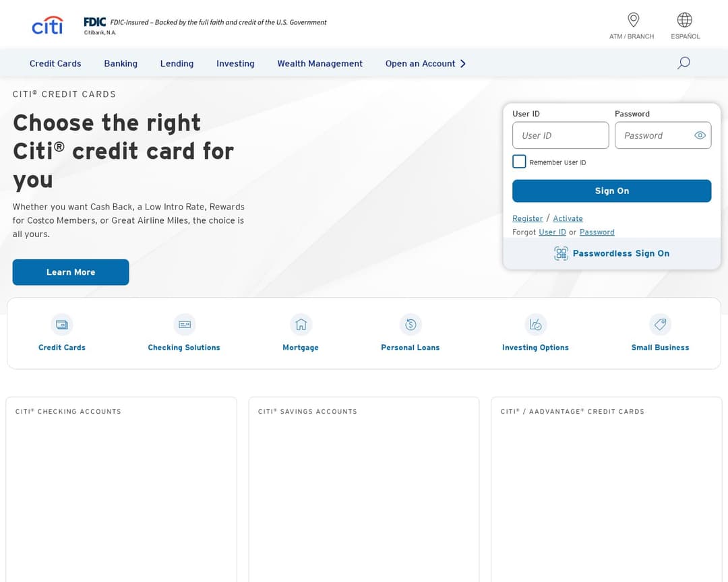
Task: Click the ESPAÑOL text label
Action: click(686, 36)
